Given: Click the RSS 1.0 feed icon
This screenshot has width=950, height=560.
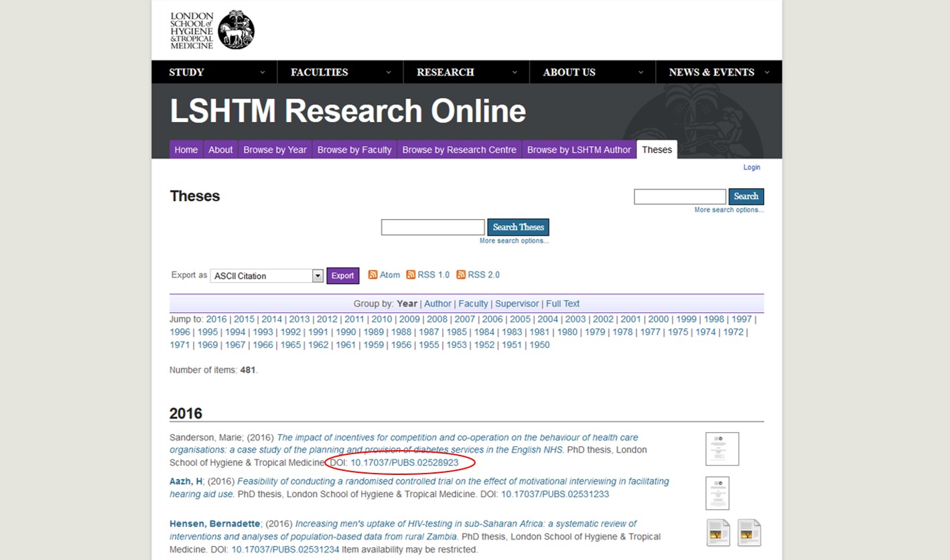Looking at the screenshot, I should point(411,275).
